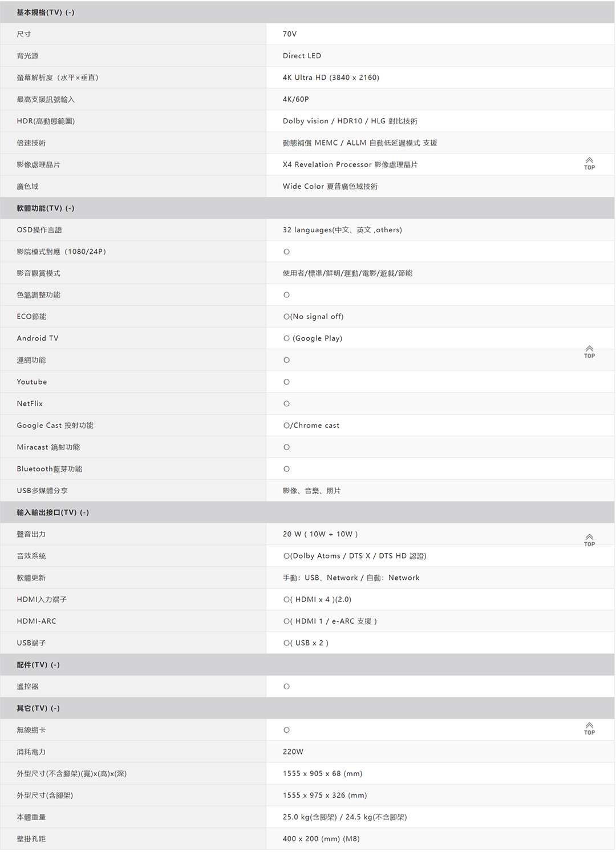616x852 pixels.
Task: Select the ○( USB x 2 ) value
Action: [306, 643]
